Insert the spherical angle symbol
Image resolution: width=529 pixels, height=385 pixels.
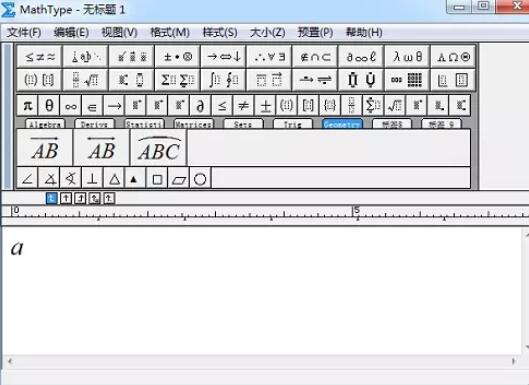(x=71, y=178)
